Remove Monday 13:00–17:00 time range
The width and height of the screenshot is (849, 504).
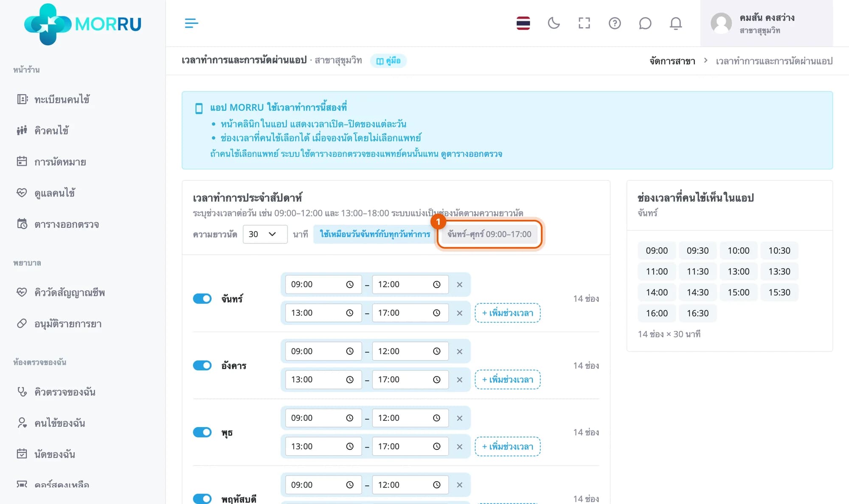[459, 313]
